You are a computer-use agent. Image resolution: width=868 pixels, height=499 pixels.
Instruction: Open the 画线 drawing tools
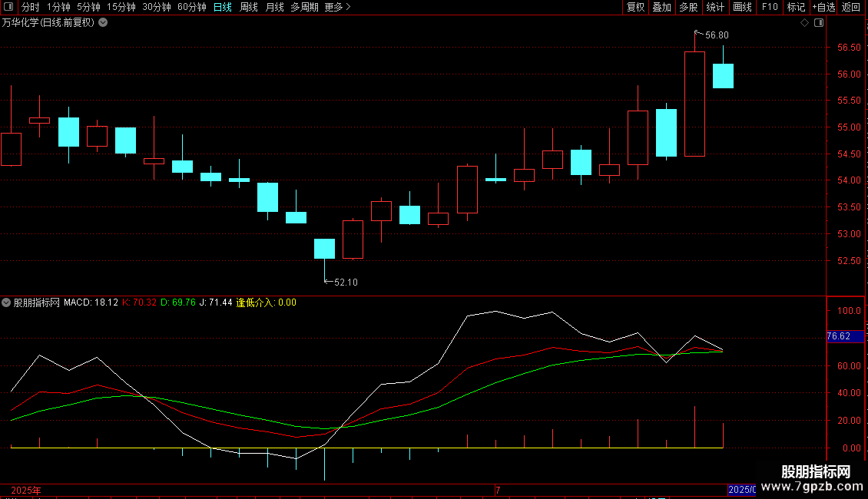point(742,7)
